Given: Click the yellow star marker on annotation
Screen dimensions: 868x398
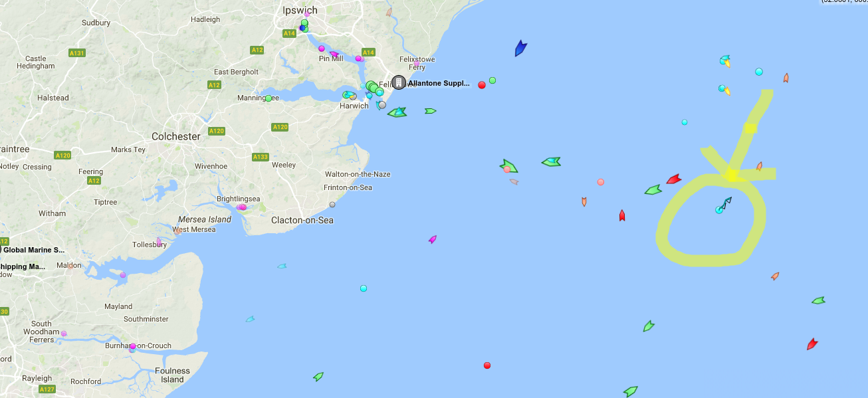Looking at the screenshot, I should coord(731,175).
